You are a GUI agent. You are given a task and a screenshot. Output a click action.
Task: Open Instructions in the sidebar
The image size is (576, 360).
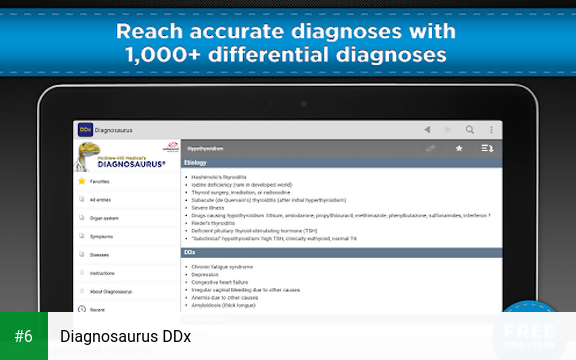(x=127, y=273)
